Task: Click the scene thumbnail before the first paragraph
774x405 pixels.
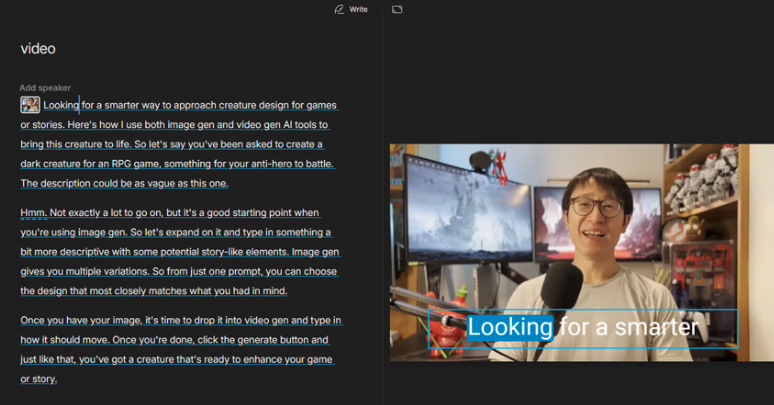Action: [30, 105]
